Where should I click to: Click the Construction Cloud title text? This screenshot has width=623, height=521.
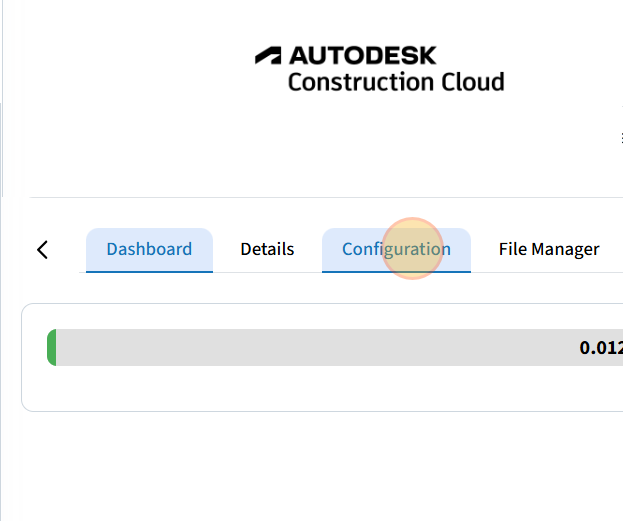[x=395, y=82]
